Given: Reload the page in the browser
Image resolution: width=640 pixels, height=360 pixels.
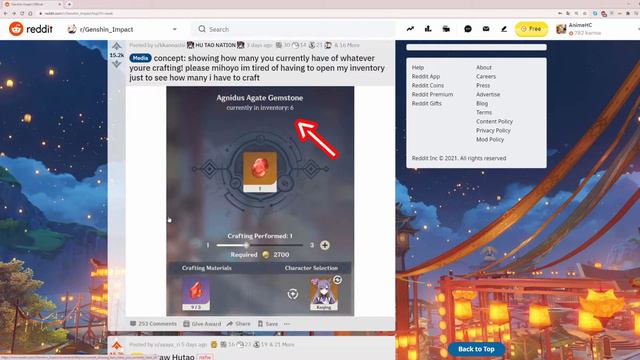Looking at the screenshot, I should click(x=22, y=13).
